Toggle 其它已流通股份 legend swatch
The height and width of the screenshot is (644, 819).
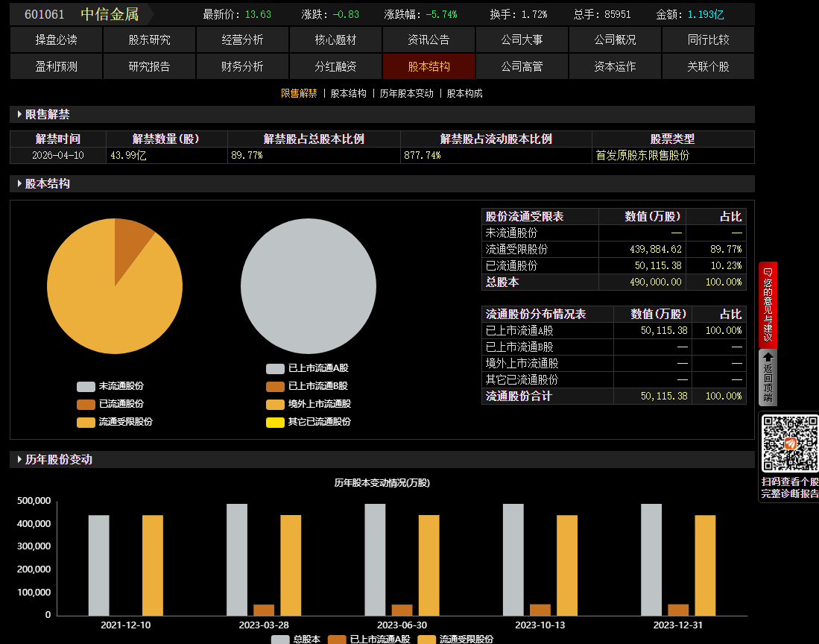275,422
